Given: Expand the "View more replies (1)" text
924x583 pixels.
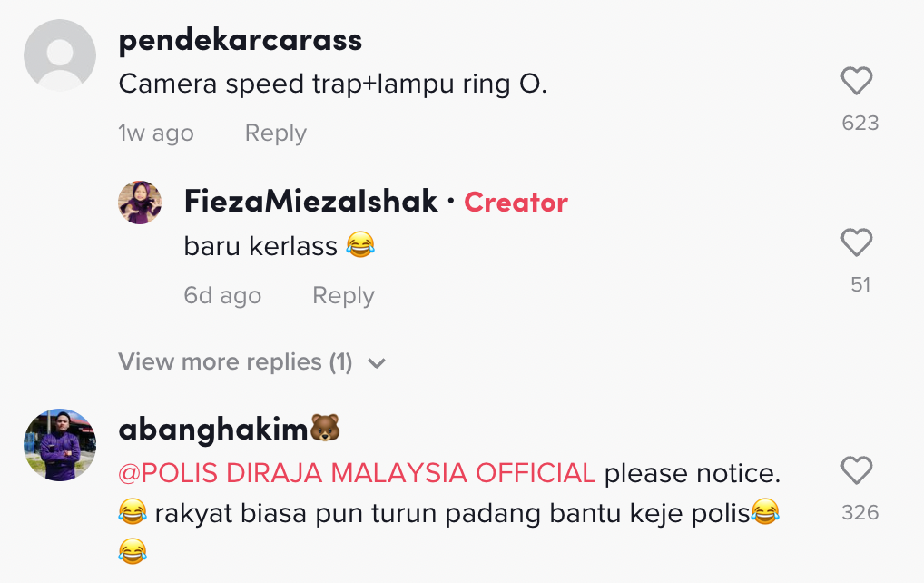Looking at the screenshot, I should pos(235,362).
